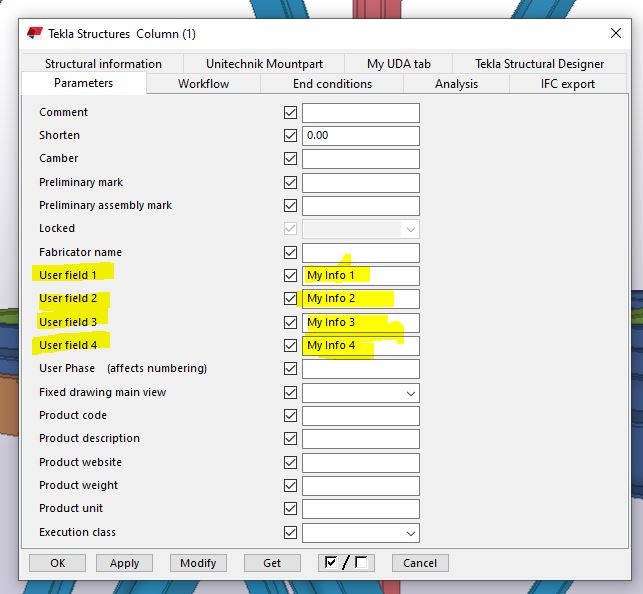
Task: Click the Fabricator name input field
Action: tap(361, 253)
